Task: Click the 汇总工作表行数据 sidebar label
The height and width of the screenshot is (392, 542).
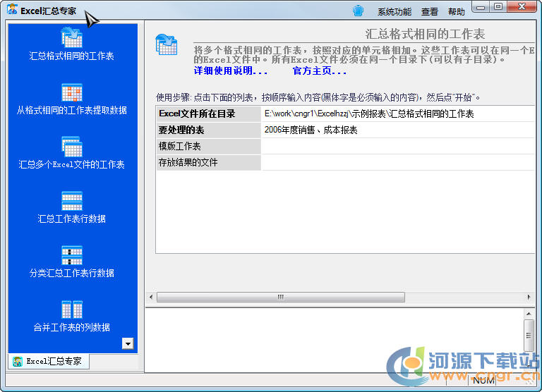Action: 71,219
